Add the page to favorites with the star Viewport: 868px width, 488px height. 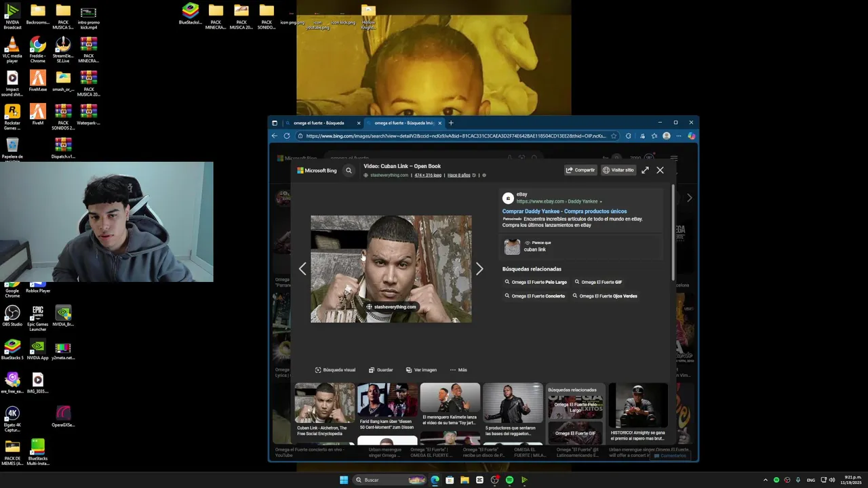(x=614, y=136)
